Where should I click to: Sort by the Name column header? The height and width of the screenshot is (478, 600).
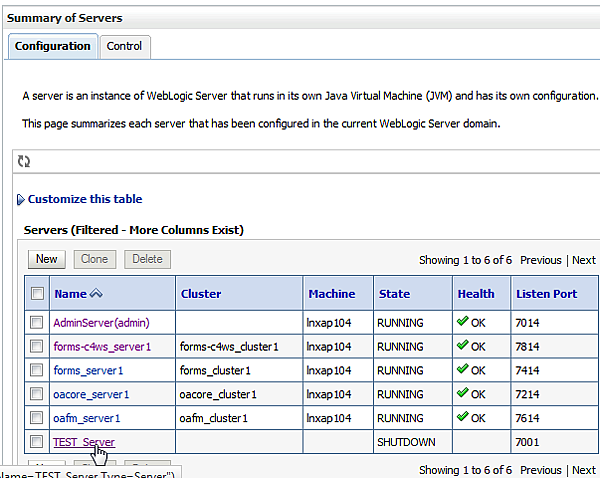tap(70, 294)
